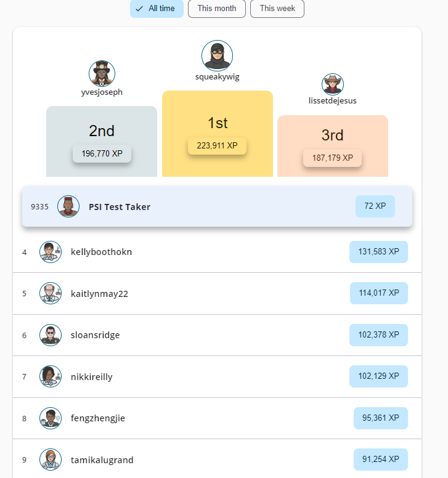Click yvesjoseph's steampunk hat avatar
Viewport: 448px width, 478px height.
tap(102, 74)
